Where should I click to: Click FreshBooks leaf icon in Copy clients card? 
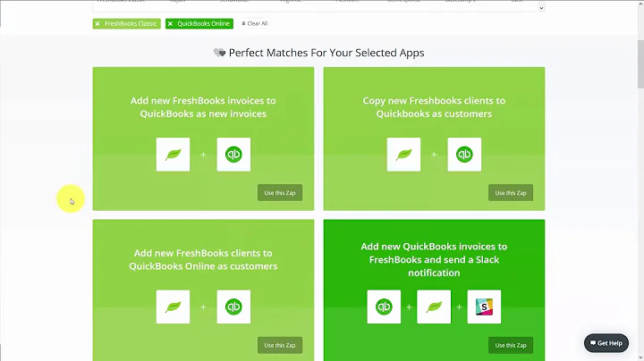coord(403,155)
